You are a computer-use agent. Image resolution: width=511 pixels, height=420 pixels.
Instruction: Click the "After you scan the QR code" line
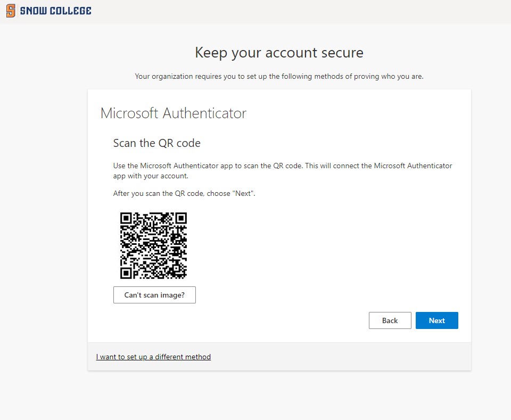184,194
